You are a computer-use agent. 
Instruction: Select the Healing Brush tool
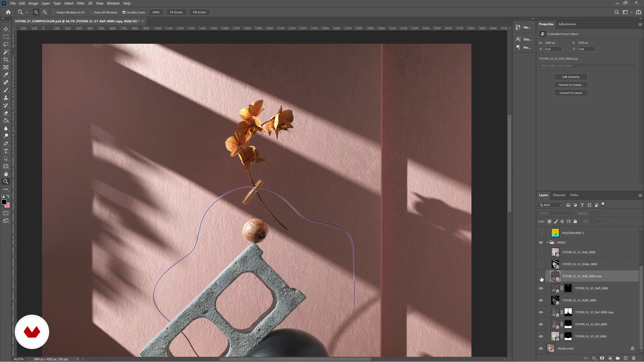tap(6, 82)
